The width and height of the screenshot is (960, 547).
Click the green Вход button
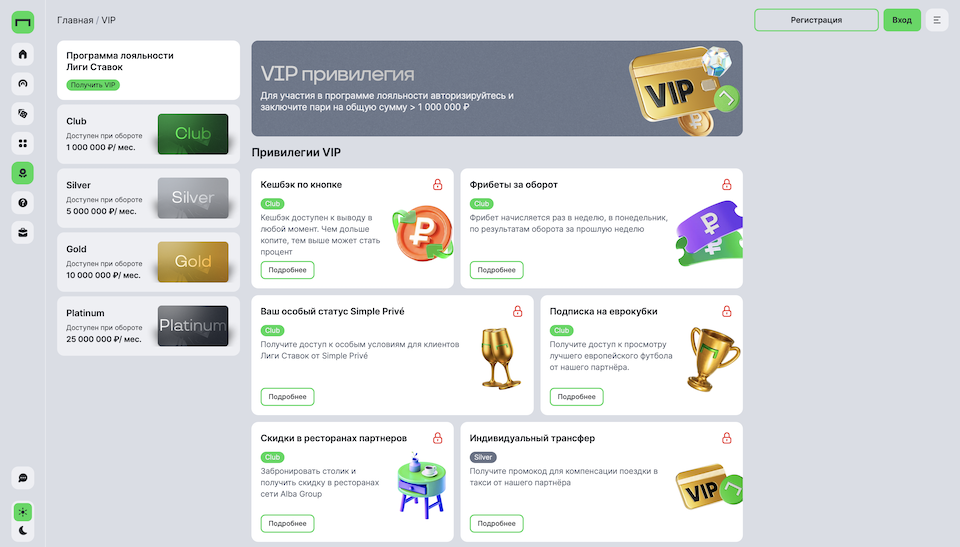tap(902, 20)
